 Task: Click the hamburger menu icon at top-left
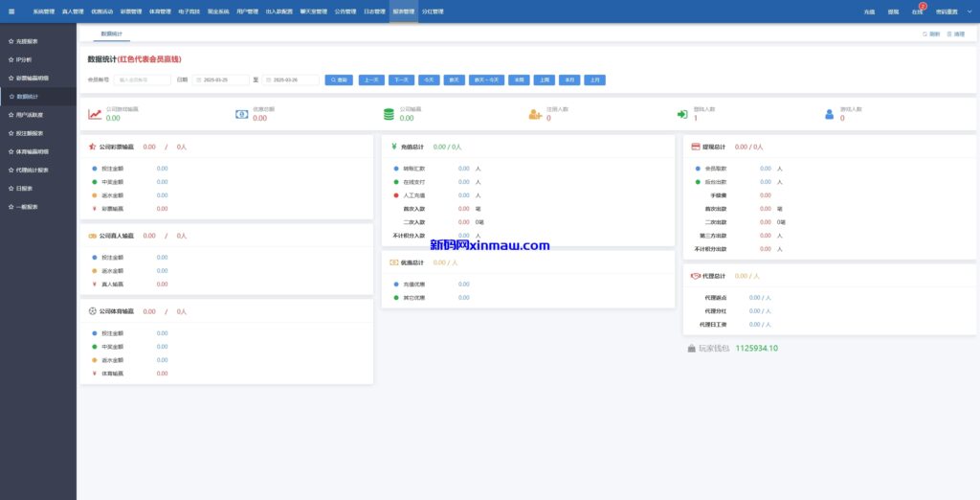click(11, 11)
